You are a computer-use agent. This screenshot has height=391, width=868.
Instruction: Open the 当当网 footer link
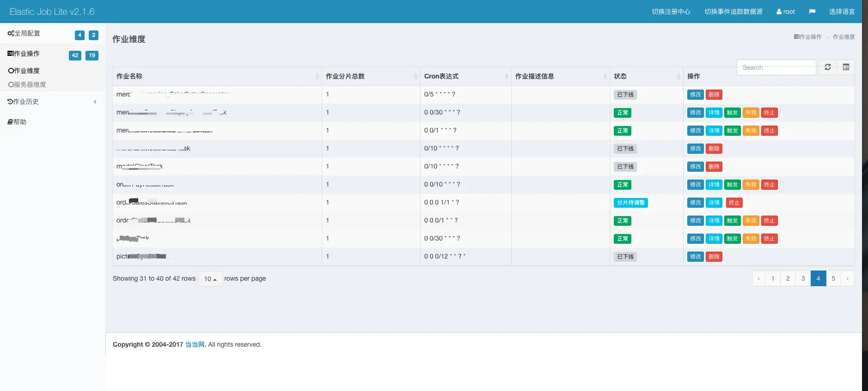pos(195,344)
